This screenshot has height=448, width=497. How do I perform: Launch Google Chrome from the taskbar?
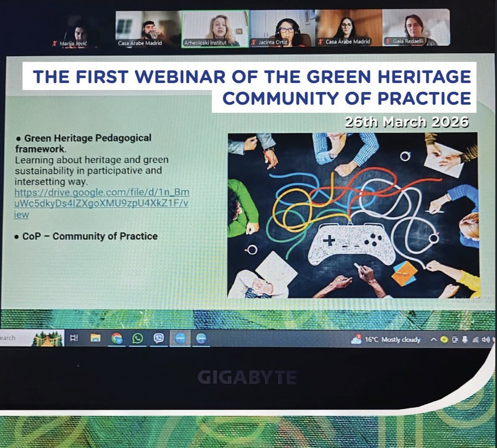(116, 338)
